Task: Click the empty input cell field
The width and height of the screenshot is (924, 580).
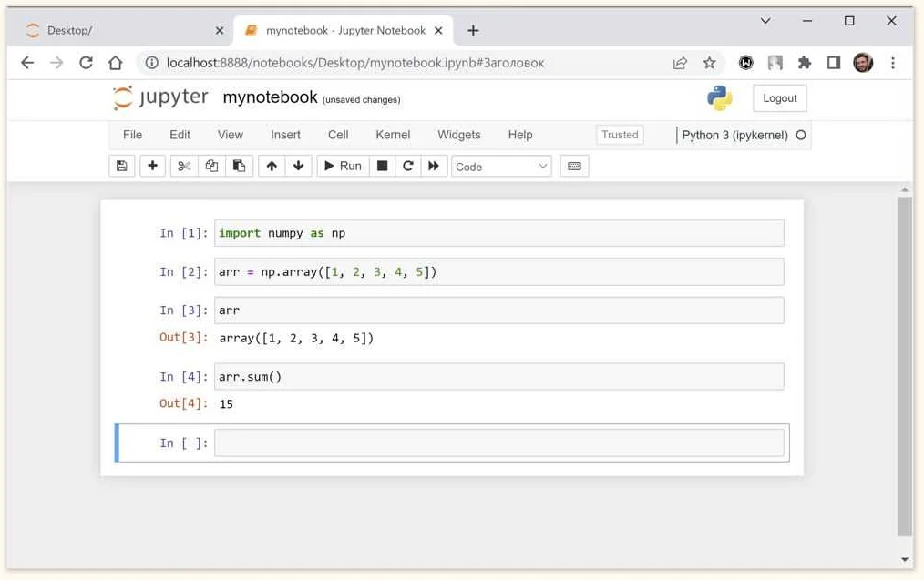Action: pyautogui.click(x=498, y=443)
